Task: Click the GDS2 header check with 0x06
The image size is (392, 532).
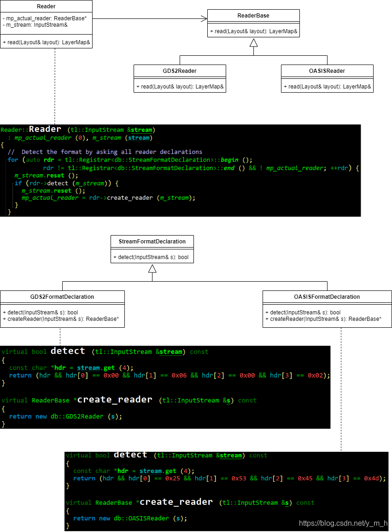Action: click(x=170, y=375)
